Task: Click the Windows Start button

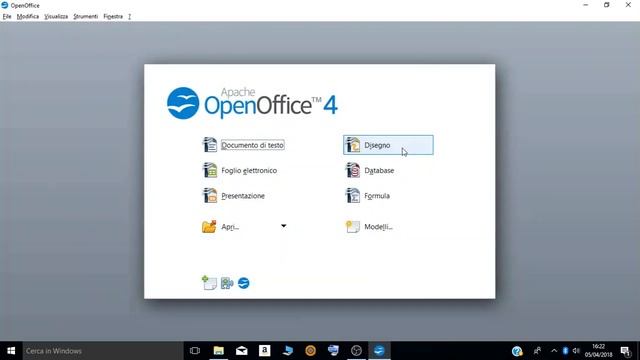Action: [x=11, y=351]
